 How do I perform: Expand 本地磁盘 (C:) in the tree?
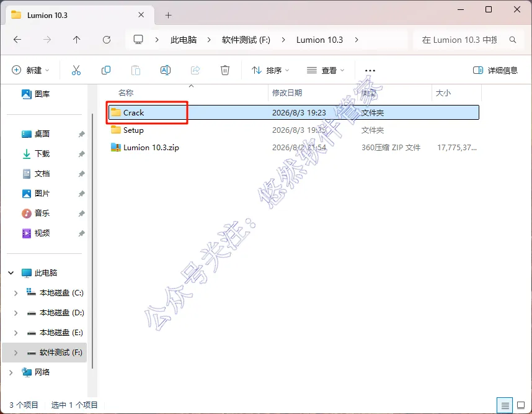click(16, 293)
